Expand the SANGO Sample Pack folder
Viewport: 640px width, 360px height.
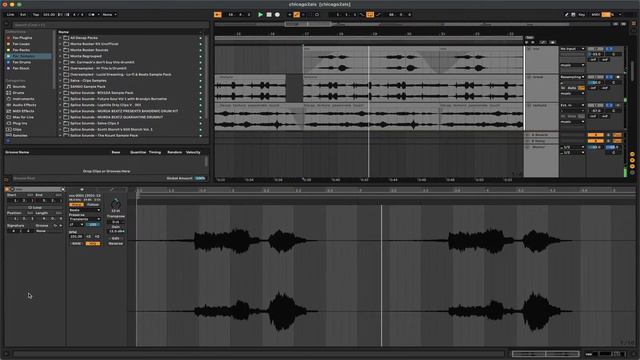tap(60, 87)
